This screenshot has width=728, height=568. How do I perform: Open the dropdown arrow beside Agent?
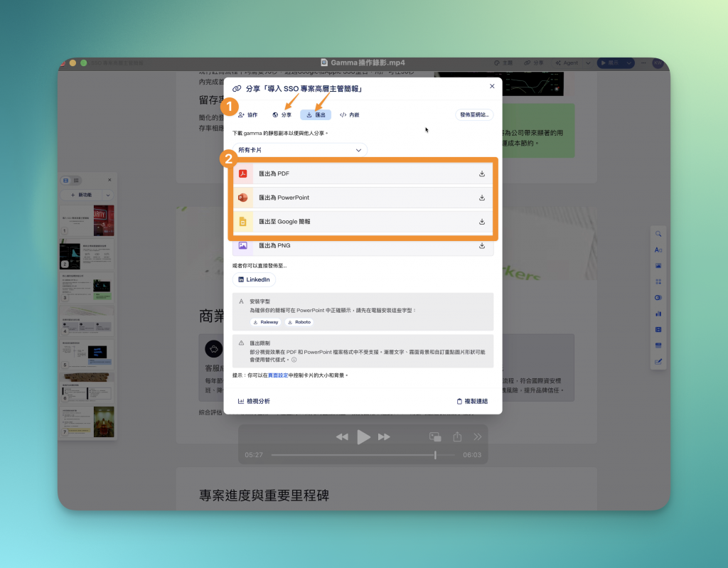[x=588, y=63]
